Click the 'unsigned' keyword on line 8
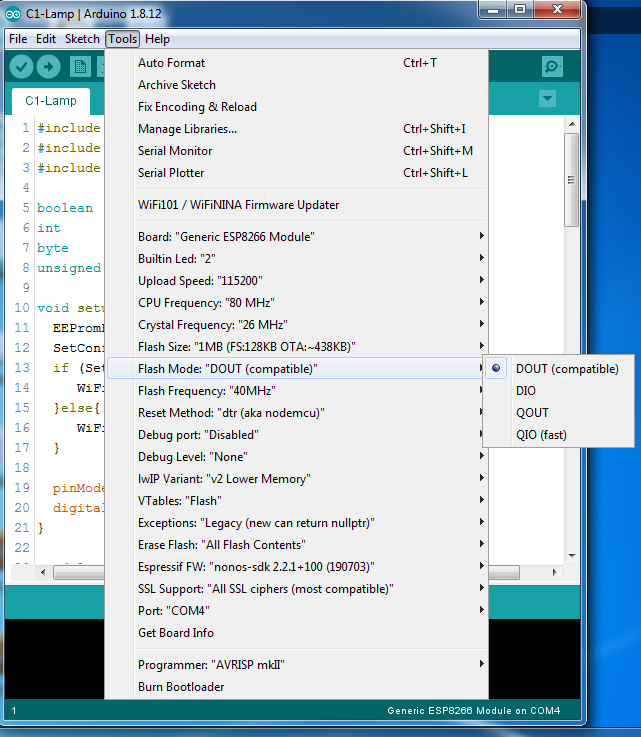The image size is (641, 737). pos(69,268)
